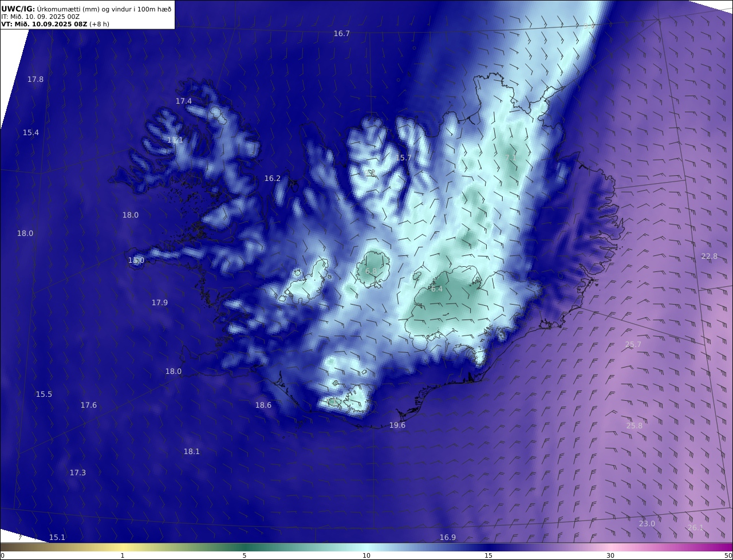
Task: Click the 22.8 value label
Action: pyautogui.click(x=710, y=257)
